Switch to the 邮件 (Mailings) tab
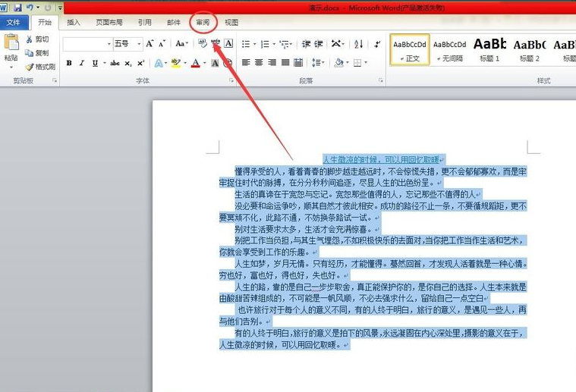Viewport: 576px width, 392px height. [x=174, y=23]
